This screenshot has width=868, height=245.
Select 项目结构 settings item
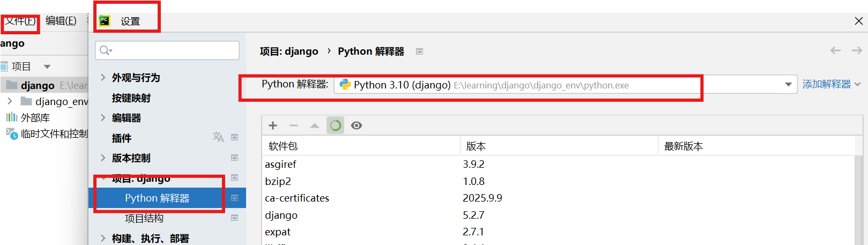pos(144,218)
